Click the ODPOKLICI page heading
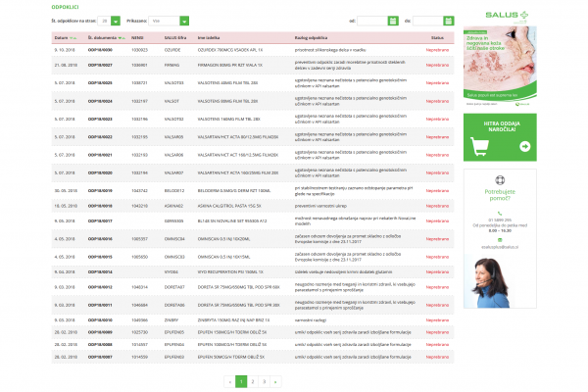 tap(65, 7)
